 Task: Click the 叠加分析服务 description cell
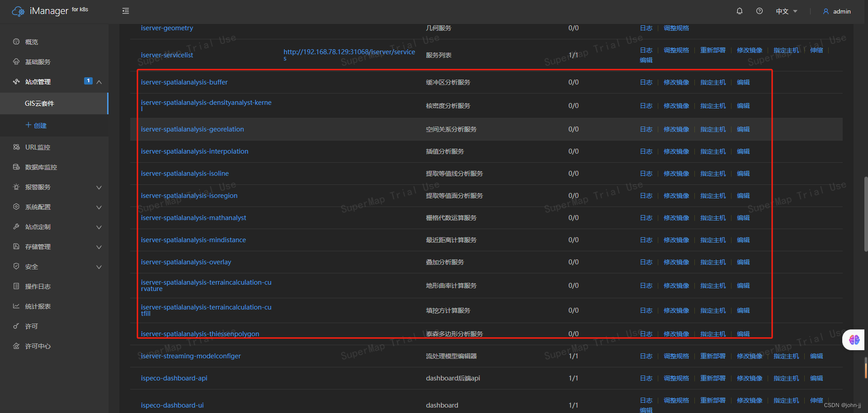(x=445, y=262)
